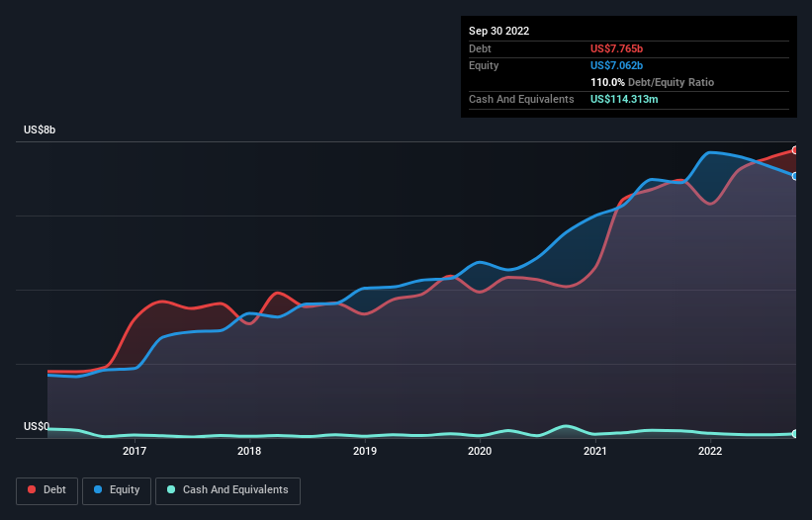The height and width of the screenshot is (520, 812).
Task: Click the teal Cash endpoint marker
Action: [x=795, y=434]
